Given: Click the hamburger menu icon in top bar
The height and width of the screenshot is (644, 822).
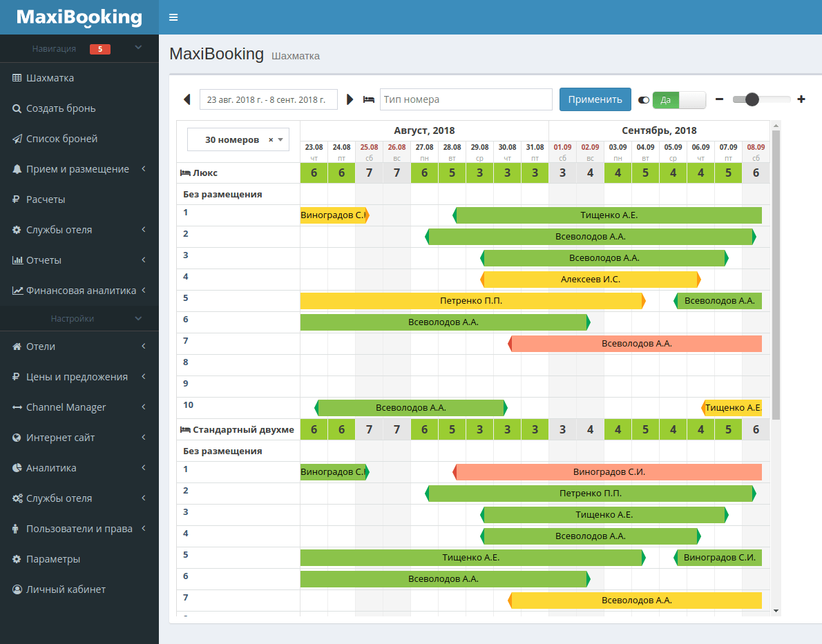Looking at the screenshot, I should pos(173,17).
